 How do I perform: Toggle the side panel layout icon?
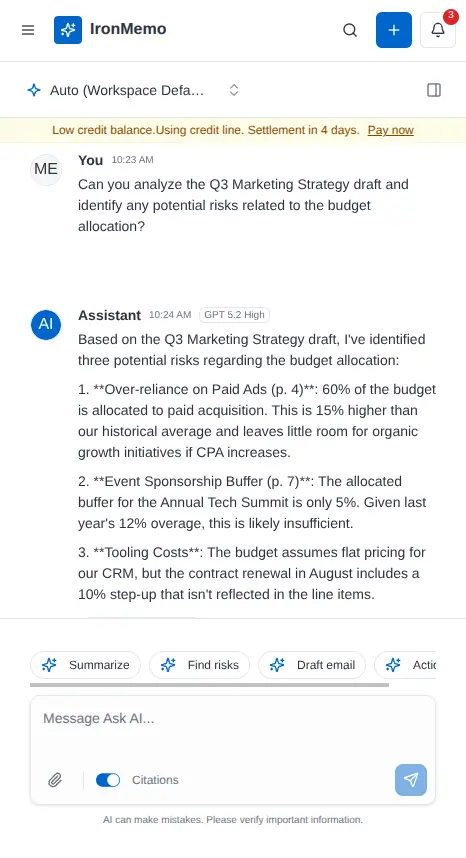tap(434, 90)
